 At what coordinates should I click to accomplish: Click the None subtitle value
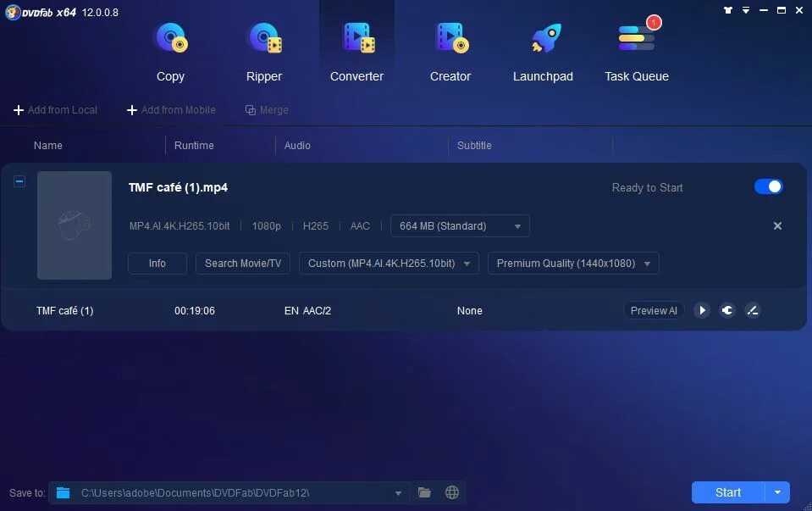(470, 311)
